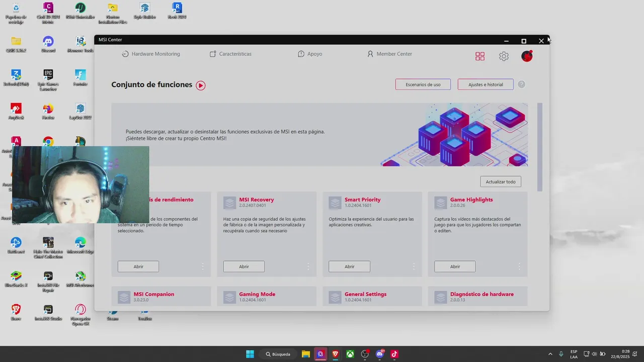
Task: Select Battle.net desktop icon
Action: pos(16,245)
